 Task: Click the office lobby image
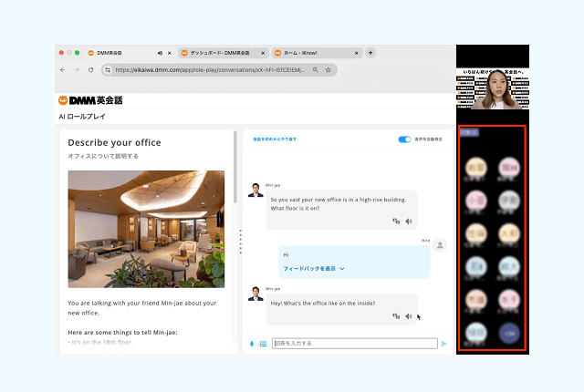coord(146,229)
